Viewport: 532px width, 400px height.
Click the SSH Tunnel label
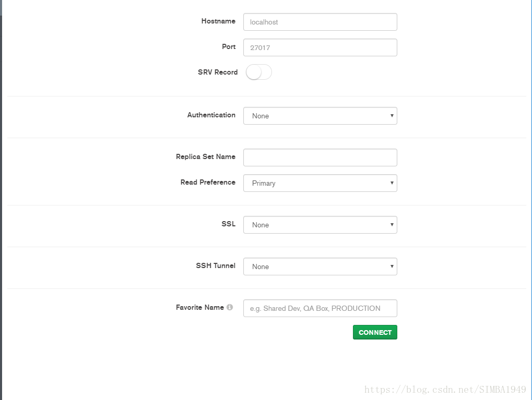(216, 265)
